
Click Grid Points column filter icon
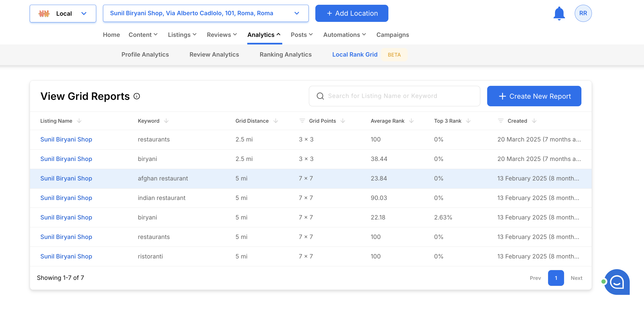[302, 121]
